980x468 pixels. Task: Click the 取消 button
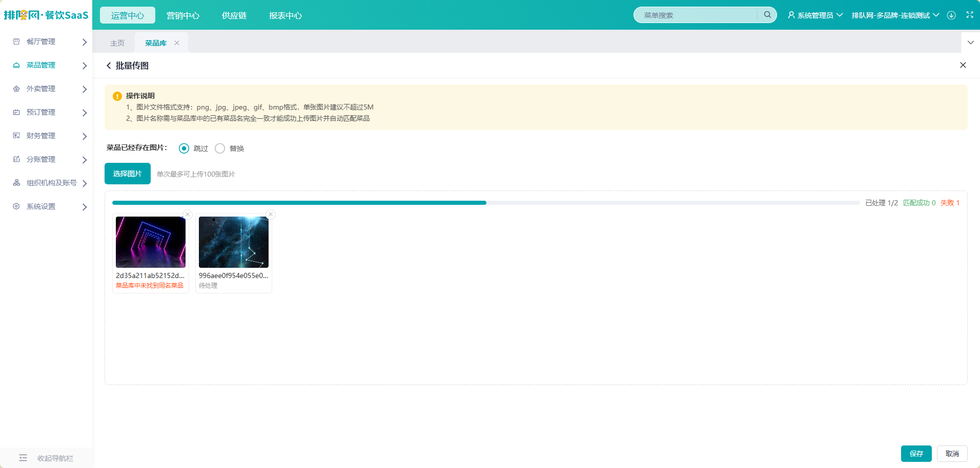[952, 454]
